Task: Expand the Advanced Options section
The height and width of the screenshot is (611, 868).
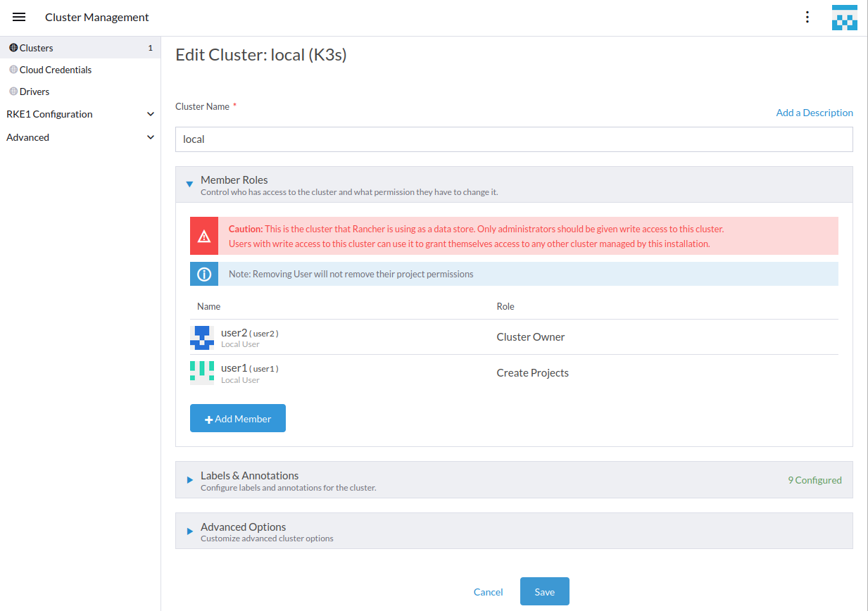Action: [x=189, y=531]
